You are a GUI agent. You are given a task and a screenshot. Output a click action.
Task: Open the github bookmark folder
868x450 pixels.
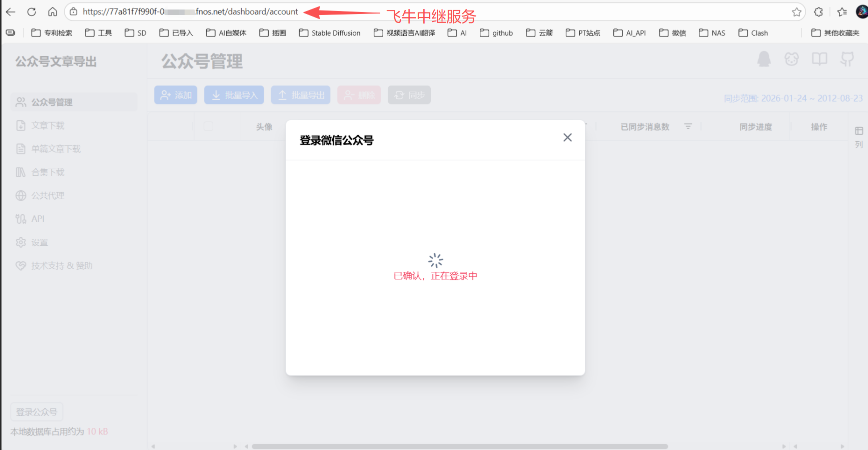(496, 33)
